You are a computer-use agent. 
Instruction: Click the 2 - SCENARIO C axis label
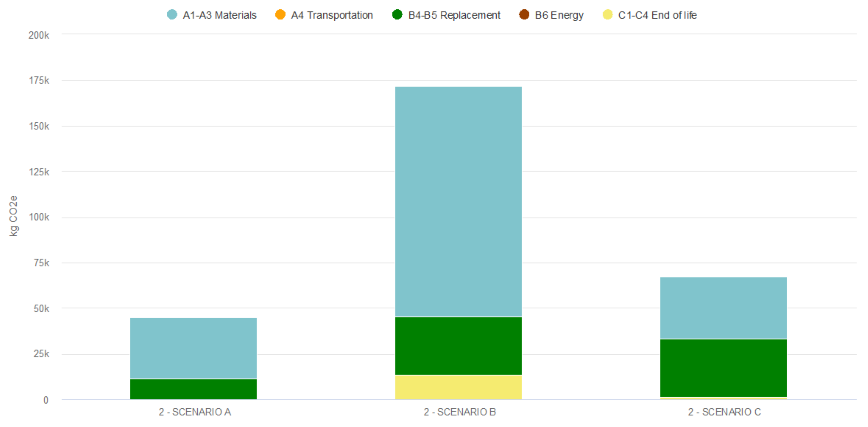pyautogui.click(x=724, y=412)
